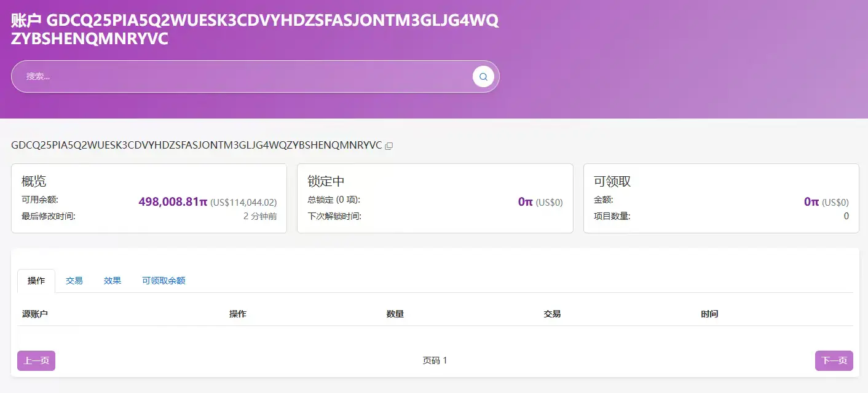Go to next page with 下一页

tap(834, 360)
